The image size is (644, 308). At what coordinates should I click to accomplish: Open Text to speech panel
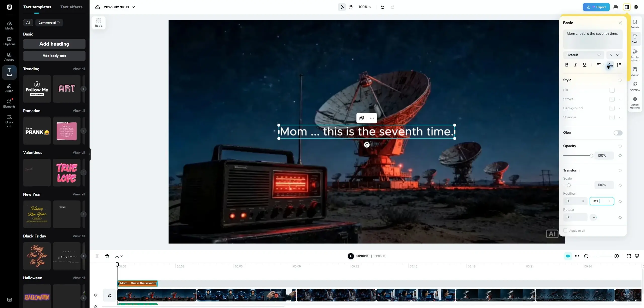(635, 55)
